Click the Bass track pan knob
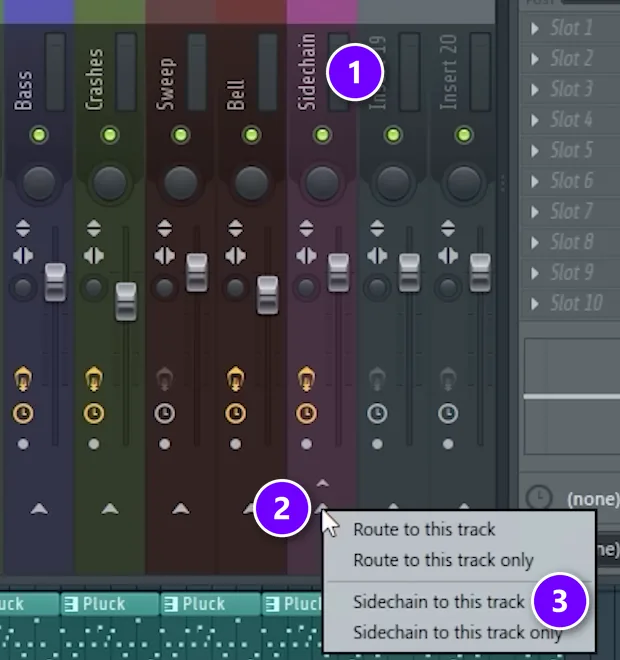Viewport: 620px width, 660px height. click(39, 183)
